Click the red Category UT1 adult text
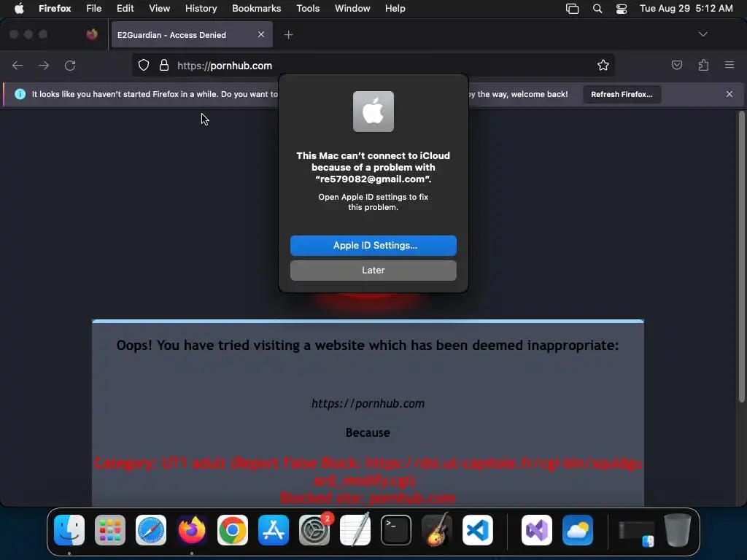This screenshot has height=560, width=747. click(368, 472)
